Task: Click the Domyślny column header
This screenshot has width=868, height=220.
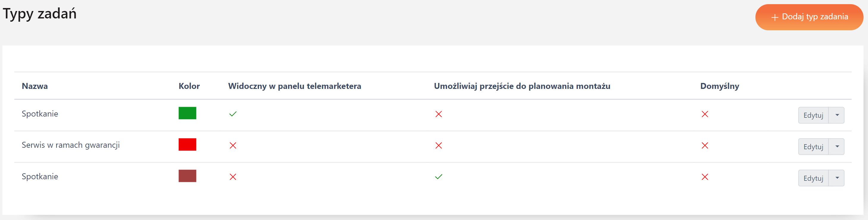Action: pyautogui.click(x=719, y=86)
